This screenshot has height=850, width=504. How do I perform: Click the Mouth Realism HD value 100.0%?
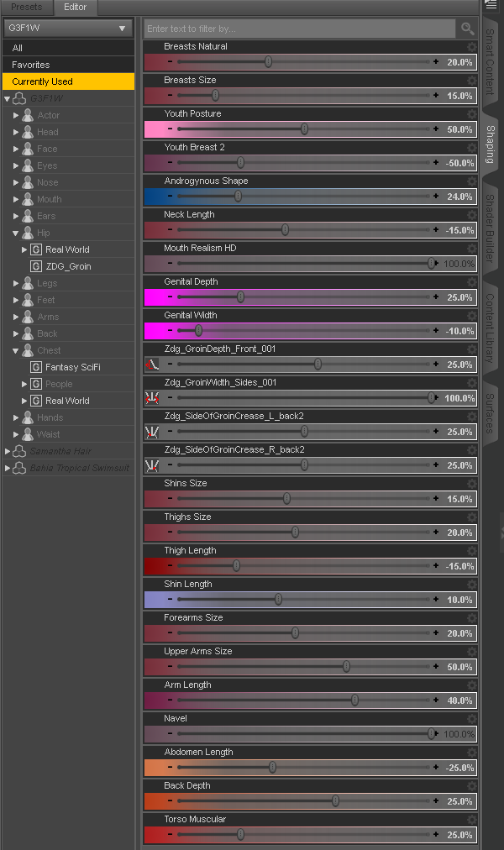pos(459,264)
